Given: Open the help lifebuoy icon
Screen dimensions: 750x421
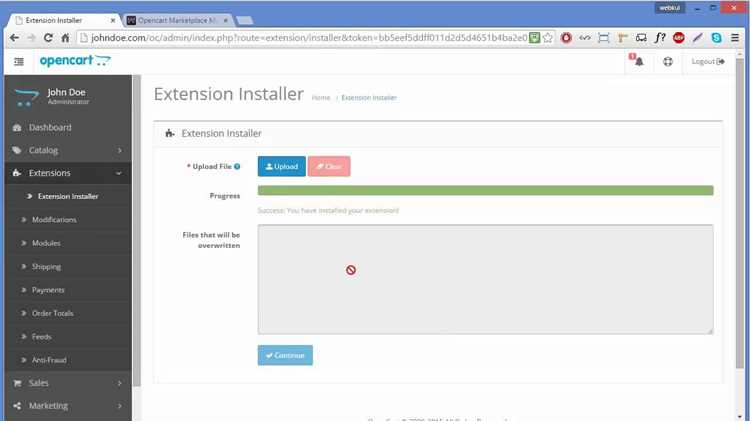Looking at the screenshot, I should (668, 61).
